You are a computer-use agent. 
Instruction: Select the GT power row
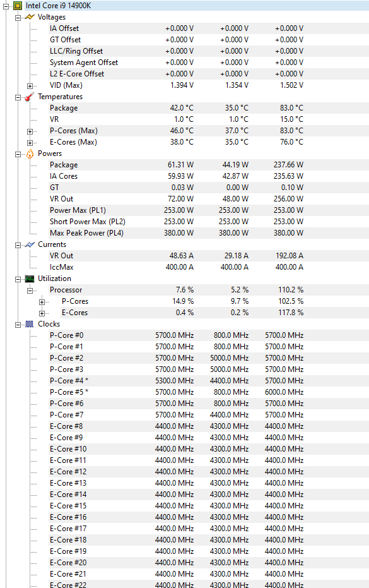point(209,188)
